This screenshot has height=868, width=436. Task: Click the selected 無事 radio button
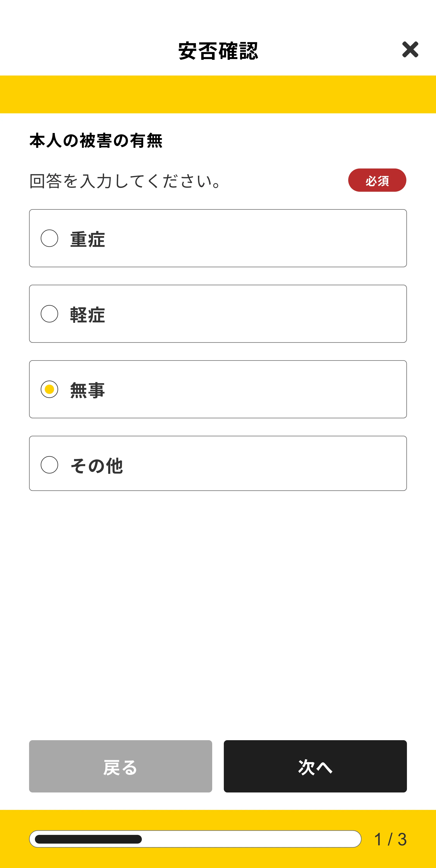[x=49, y=389]
